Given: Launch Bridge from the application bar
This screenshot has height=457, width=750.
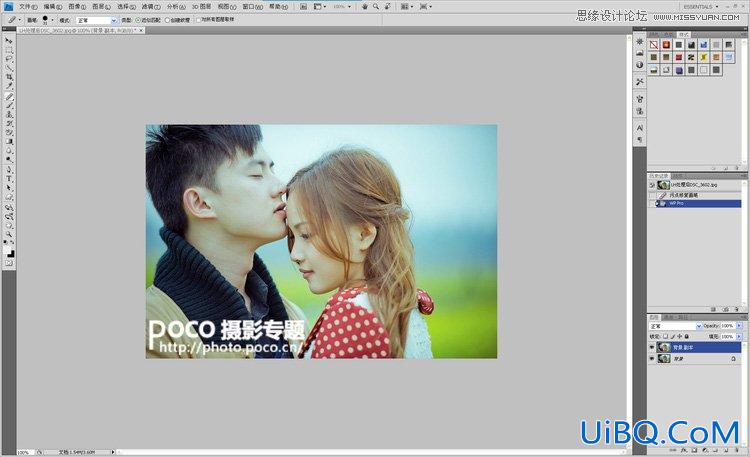Looking at the screenshot, I should point(303,7).
